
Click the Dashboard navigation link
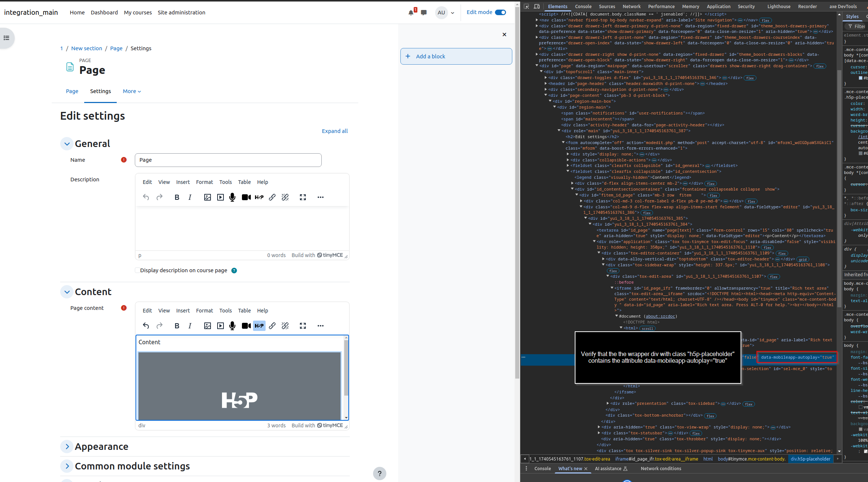click(x=104, y=13)
